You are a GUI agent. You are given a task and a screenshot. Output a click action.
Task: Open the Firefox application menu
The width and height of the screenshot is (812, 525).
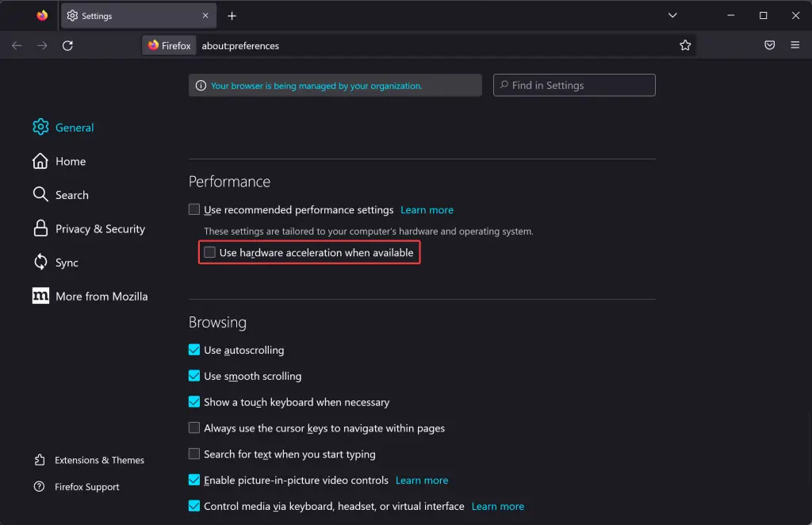[x=795, y=45]
